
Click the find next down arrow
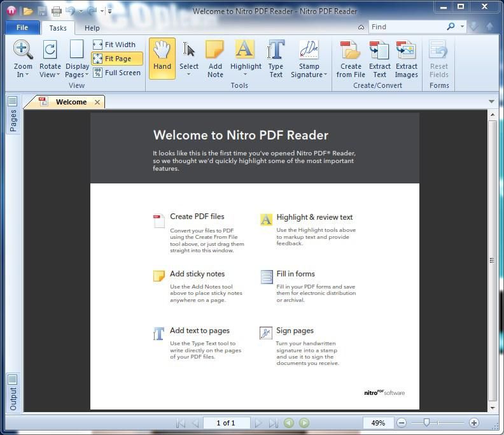474,26
